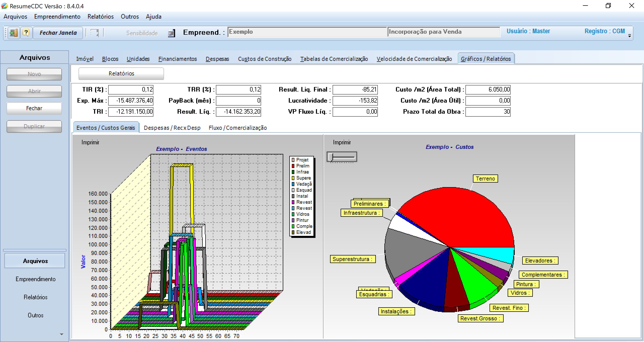Click the Fechar Janela button
Image resolution: width=644 pixels, height=342 pixels.
click(x=58, y=33)
